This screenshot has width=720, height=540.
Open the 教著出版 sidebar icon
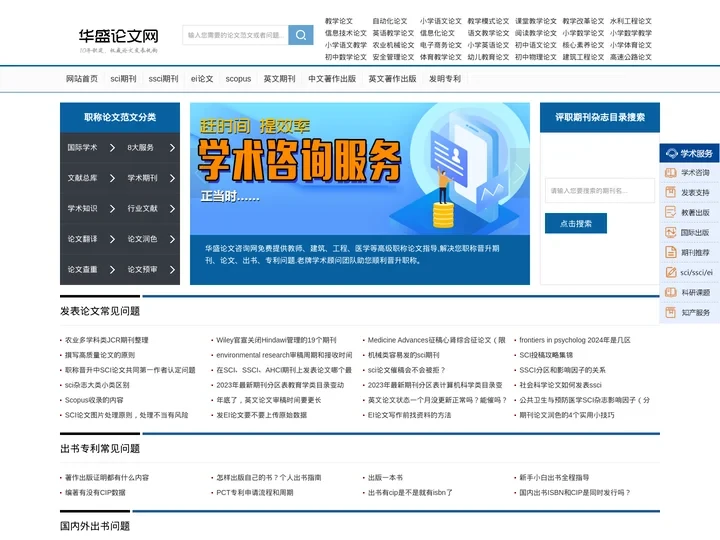(671, 212)
